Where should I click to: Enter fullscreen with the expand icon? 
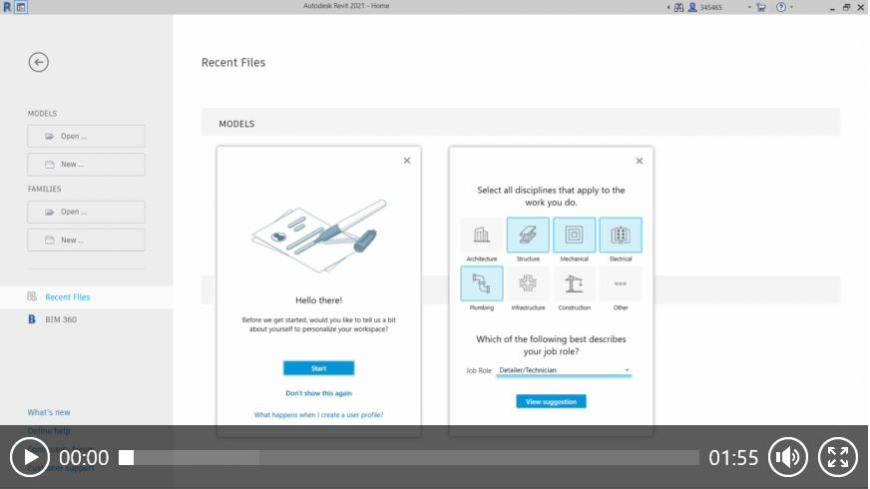coord(838,457)
